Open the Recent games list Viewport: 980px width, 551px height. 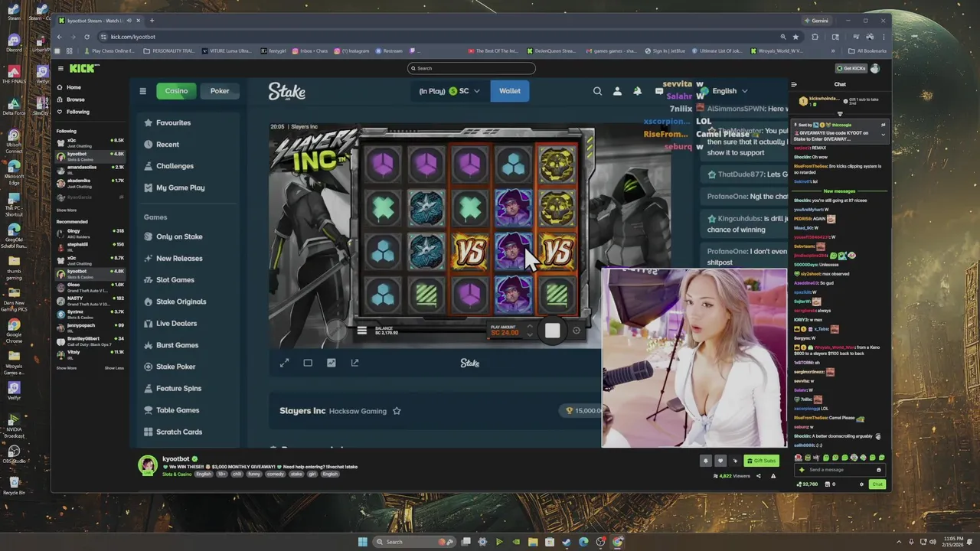click(162, 144)
